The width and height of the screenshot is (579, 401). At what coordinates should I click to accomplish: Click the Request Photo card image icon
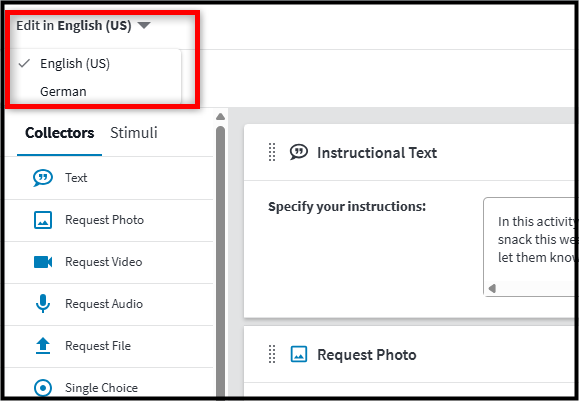click(x=299, y=354)
